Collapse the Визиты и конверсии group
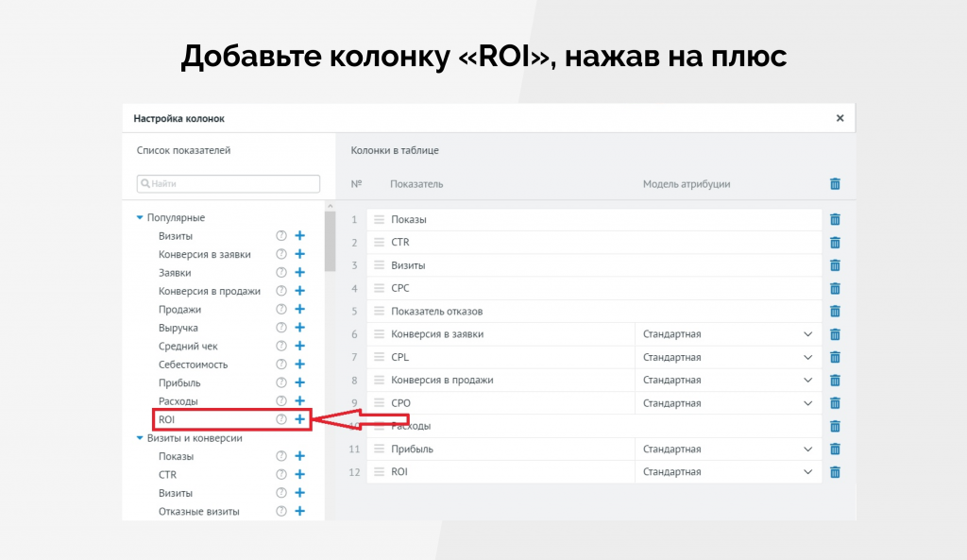Screen dimensions: 967x560 tap(141, 438)
